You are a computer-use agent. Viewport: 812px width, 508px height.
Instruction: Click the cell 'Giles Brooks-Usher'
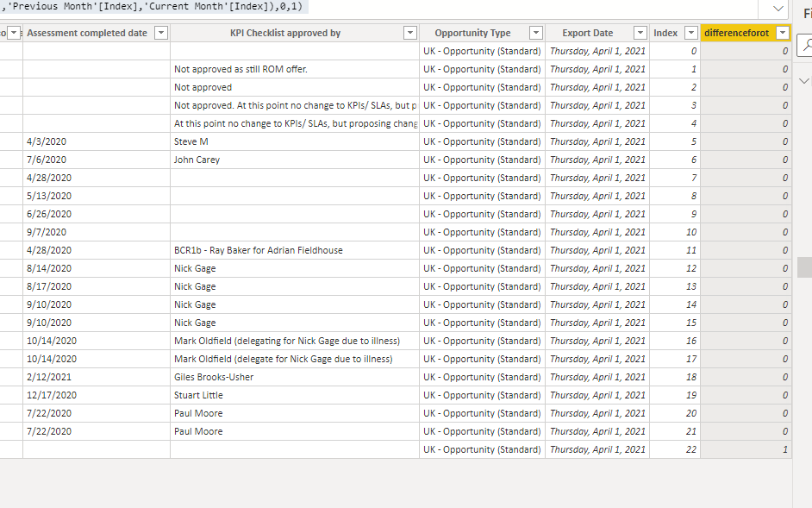click(295, 378)
